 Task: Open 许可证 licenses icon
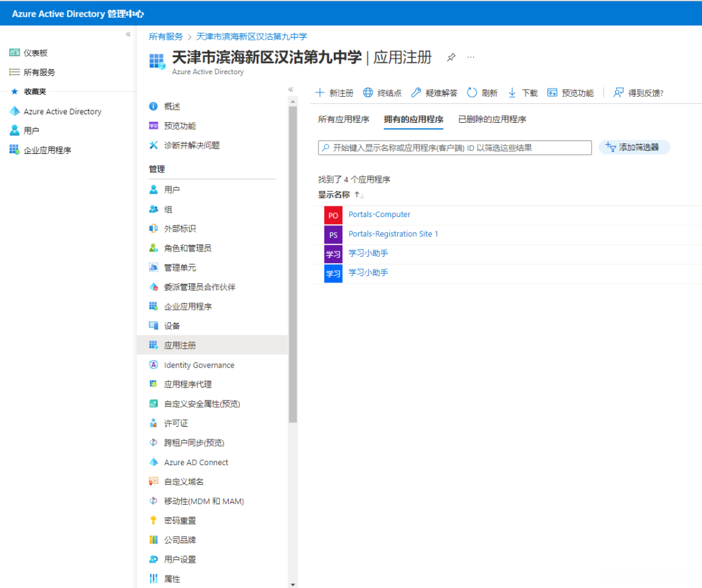(153, 423)
